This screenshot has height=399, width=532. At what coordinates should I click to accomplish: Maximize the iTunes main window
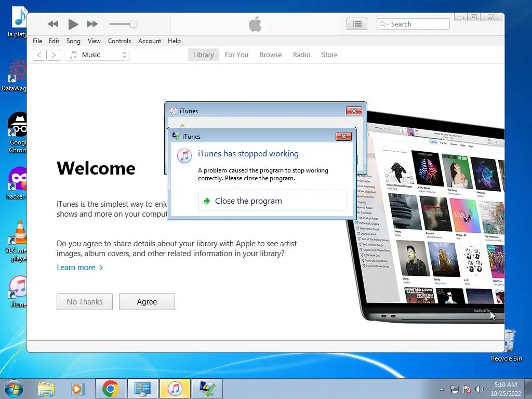[474, 17]
